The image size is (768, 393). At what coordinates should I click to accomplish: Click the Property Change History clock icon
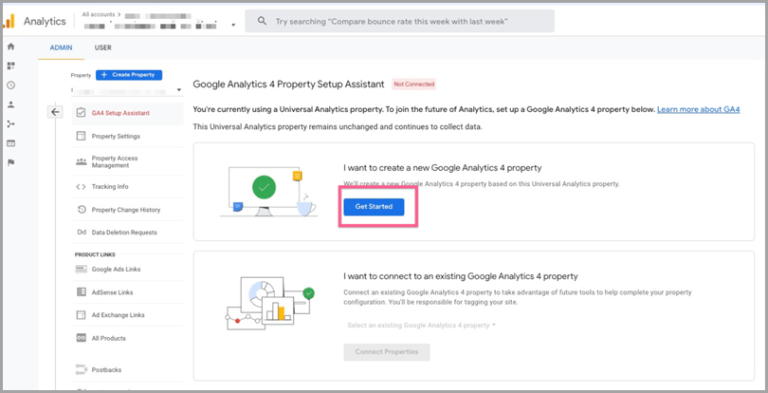(x=81, y=210)
